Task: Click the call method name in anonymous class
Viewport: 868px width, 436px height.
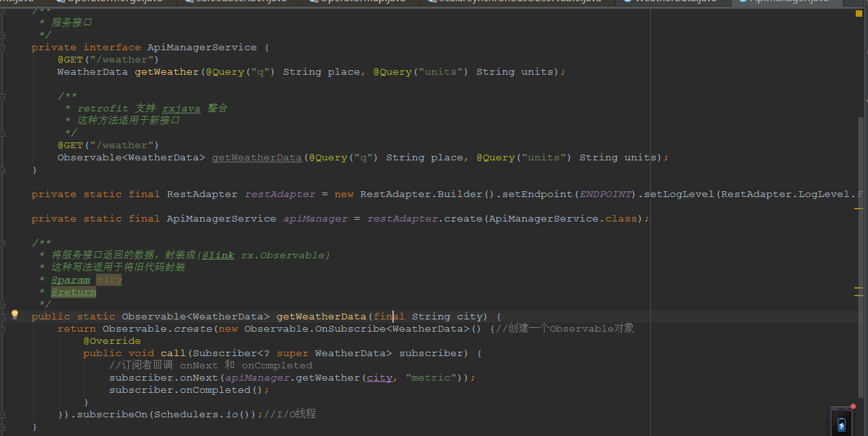Action: click(x=173, y=353)
